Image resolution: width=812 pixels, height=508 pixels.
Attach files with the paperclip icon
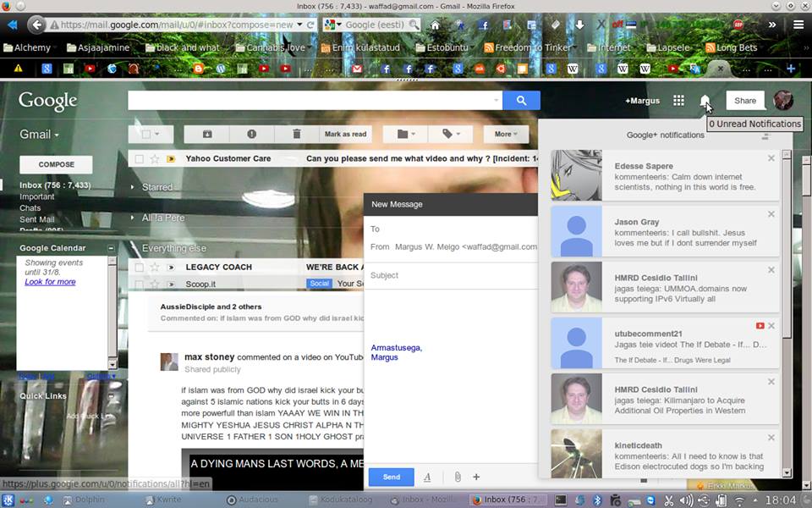tap(458, 477)
